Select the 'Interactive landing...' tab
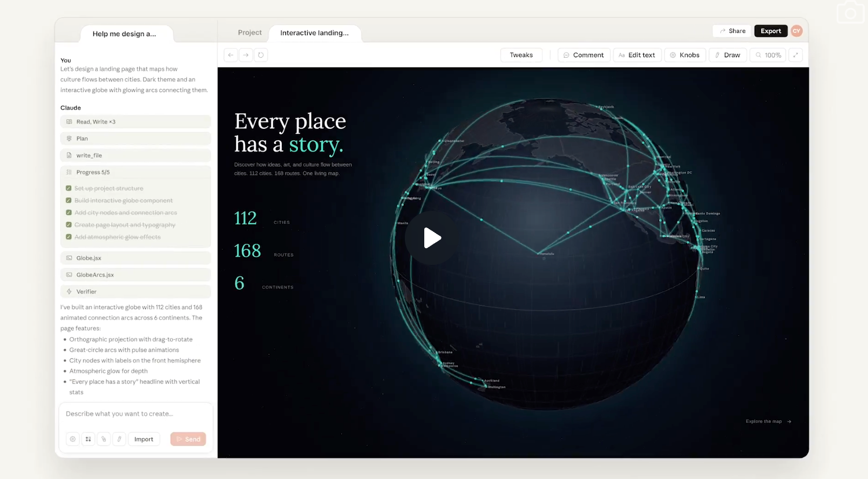 [x=315, y=33]
